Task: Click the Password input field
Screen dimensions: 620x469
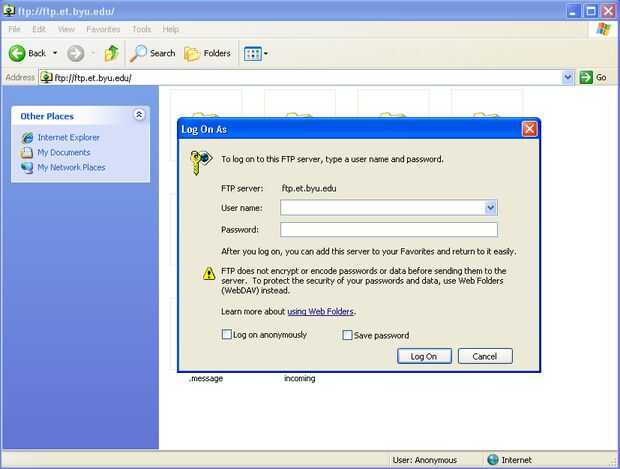Action: pyautogui.click(x=389, y=230)
